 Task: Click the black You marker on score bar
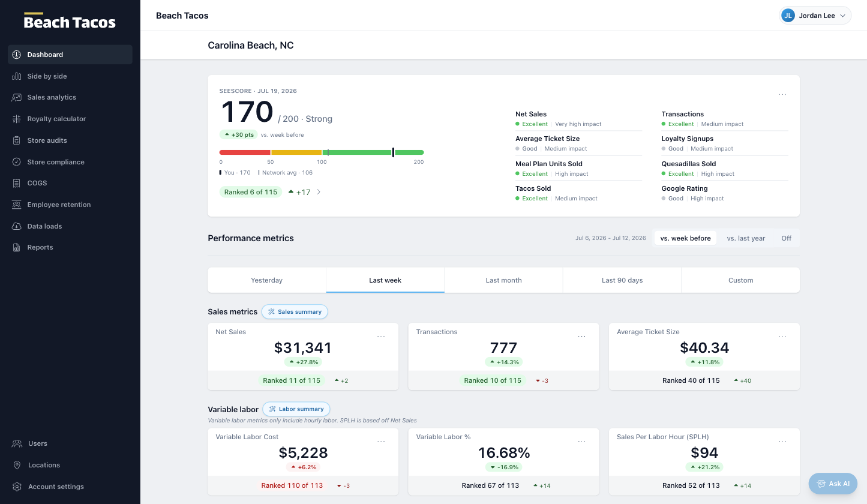393,152
